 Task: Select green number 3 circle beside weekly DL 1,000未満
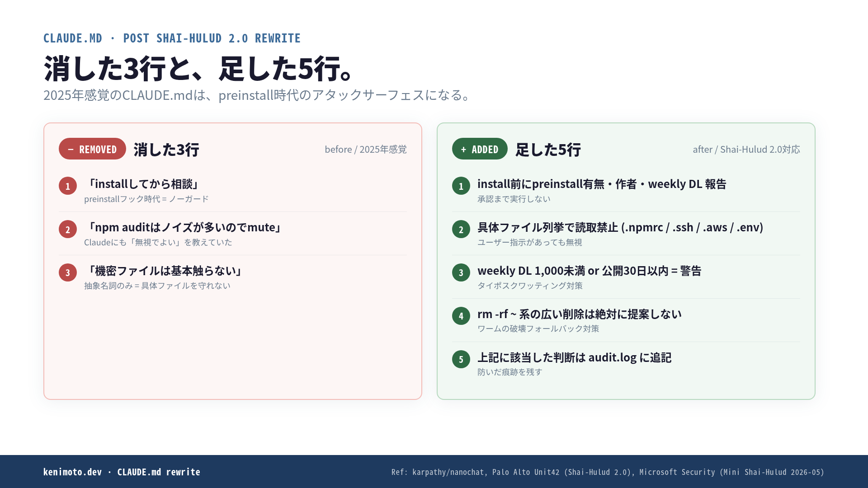(461, 272)
